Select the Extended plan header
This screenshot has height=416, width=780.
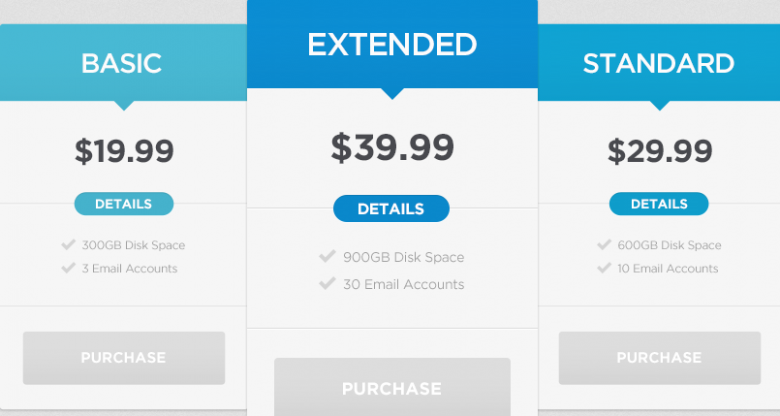(x=391, y=45)
